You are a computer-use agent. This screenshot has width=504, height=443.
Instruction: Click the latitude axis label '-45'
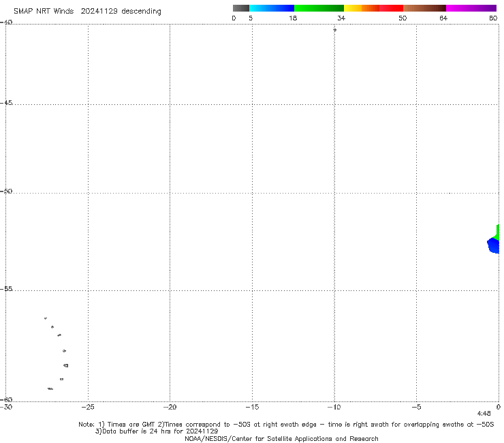coord(6,103)
